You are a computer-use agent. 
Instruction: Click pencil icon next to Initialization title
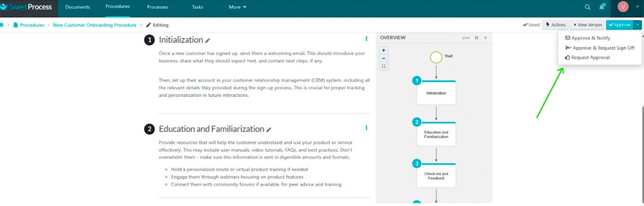pos(207,40)
